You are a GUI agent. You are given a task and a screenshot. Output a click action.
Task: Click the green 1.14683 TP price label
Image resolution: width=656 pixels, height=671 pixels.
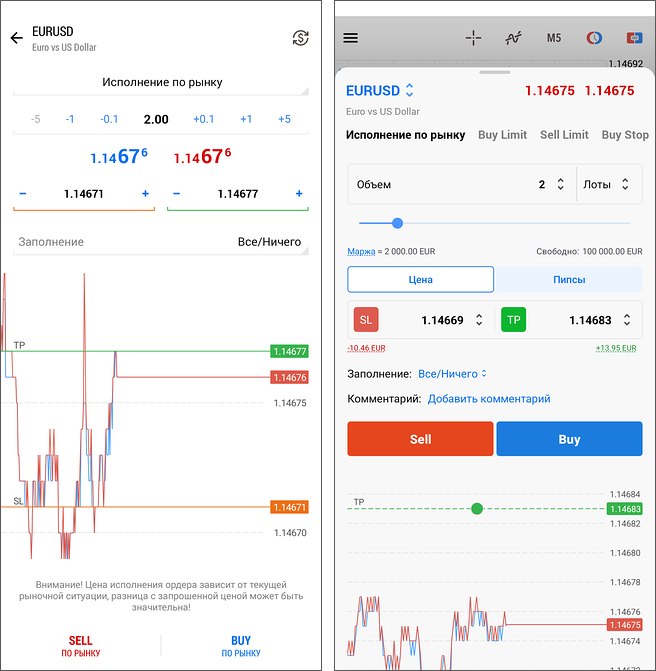[624, 509]
